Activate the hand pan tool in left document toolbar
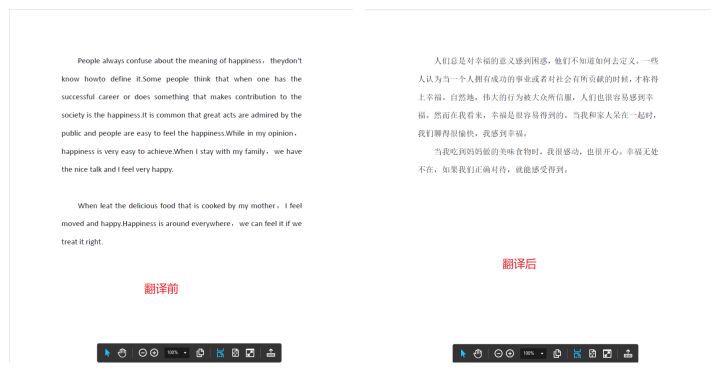 [122, 353]
